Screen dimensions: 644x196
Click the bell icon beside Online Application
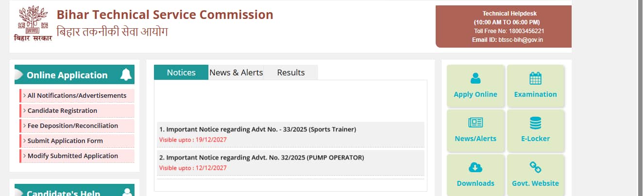tap(126, 75)
